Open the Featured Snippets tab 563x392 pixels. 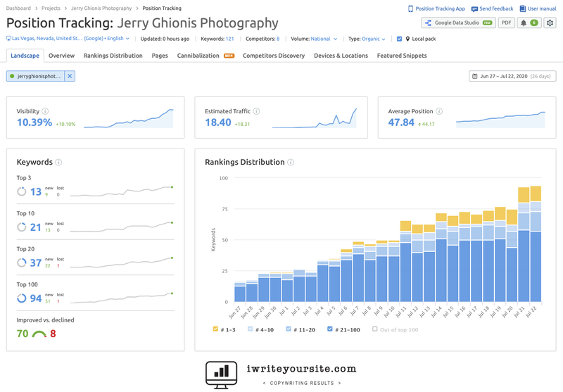pos(402,56)
